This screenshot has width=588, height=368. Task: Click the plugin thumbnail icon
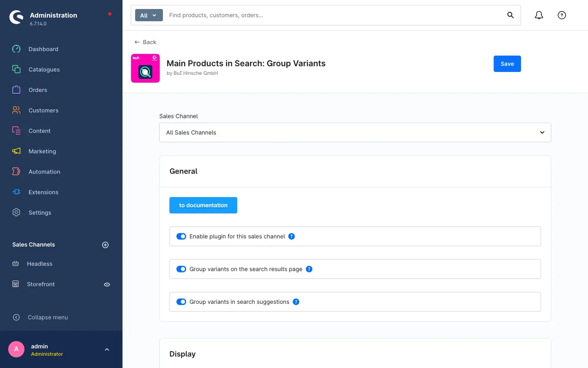[x=145, y=68]
